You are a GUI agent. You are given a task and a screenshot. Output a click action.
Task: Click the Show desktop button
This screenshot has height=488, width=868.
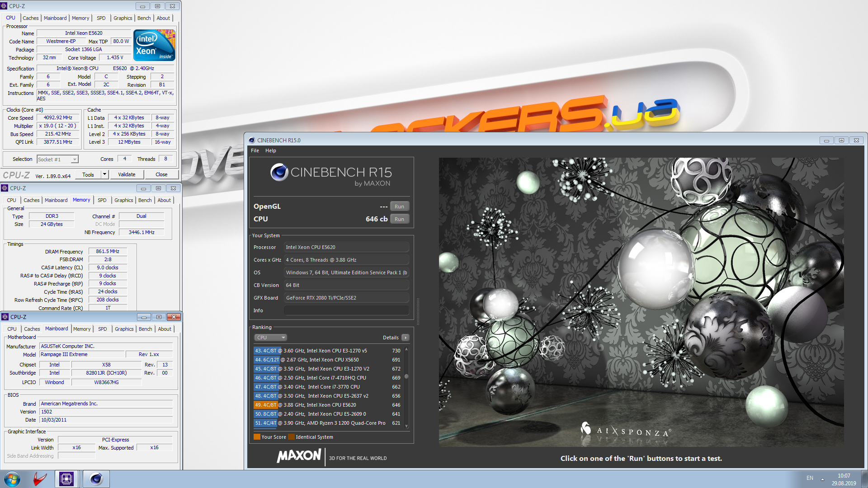864,479
